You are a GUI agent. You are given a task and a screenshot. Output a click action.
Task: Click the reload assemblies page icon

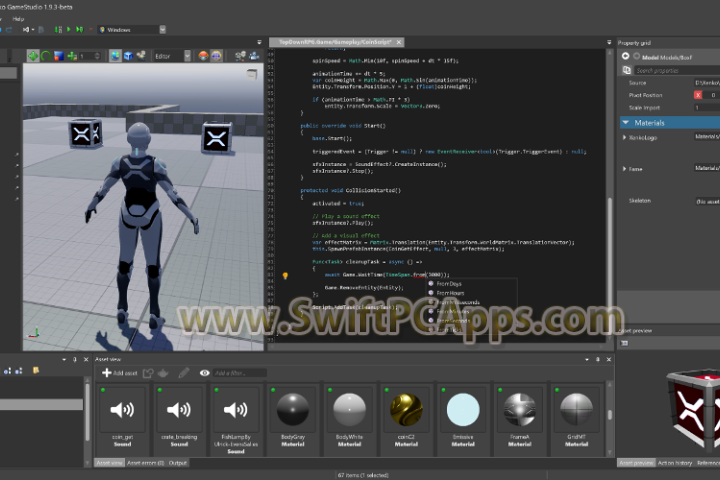(41, 29)
